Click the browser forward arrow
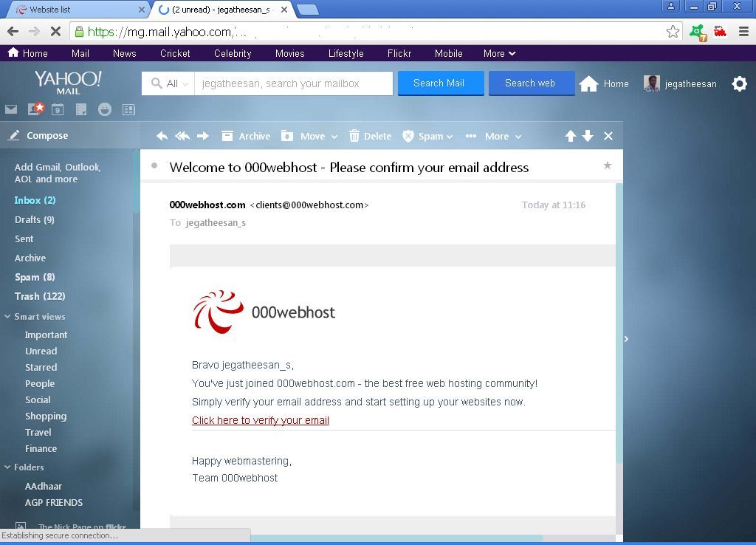Viewport: 756px width, 545px height. pyautogui.click(x=34, y=32)
